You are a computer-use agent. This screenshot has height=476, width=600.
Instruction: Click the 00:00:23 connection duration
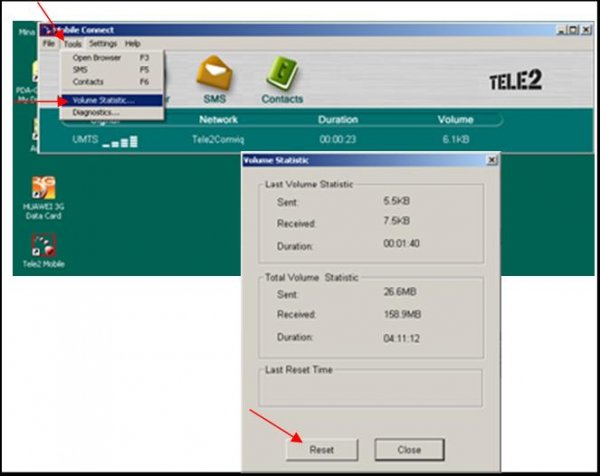[338, 139]
